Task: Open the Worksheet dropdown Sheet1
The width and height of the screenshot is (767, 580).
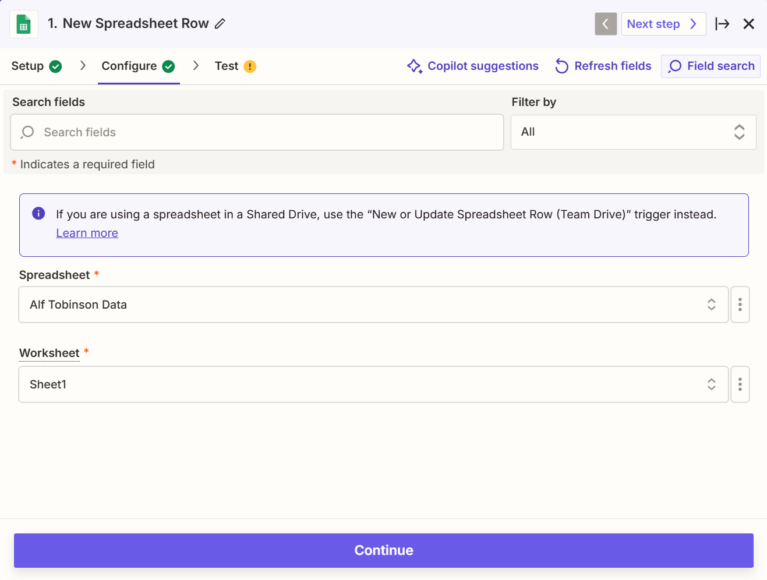Action: pyautogui.click(x=373, y=384)
